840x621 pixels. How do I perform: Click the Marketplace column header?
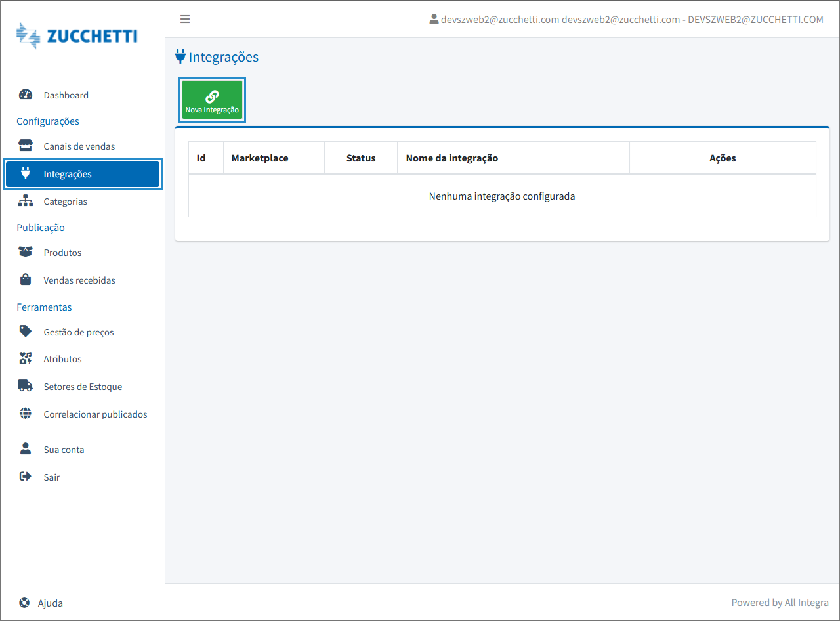(x=260, y=158)
